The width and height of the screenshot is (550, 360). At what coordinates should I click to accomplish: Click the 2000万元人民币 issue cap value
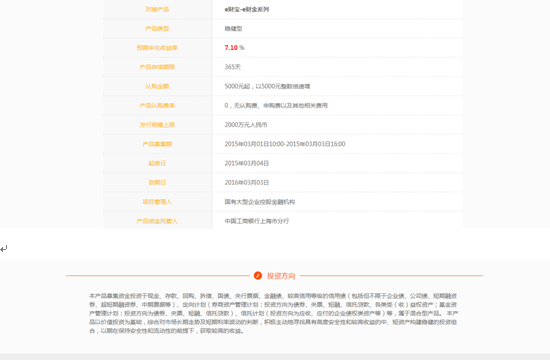[246, 125]
